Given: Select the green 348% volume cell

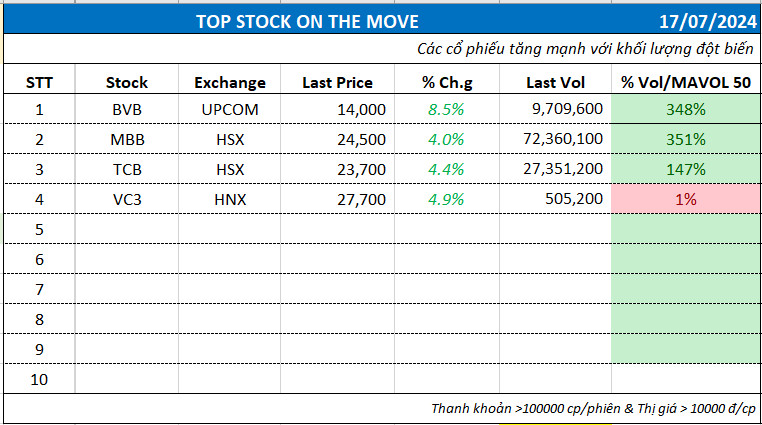Looking at the screenshot, I should 685,110.
